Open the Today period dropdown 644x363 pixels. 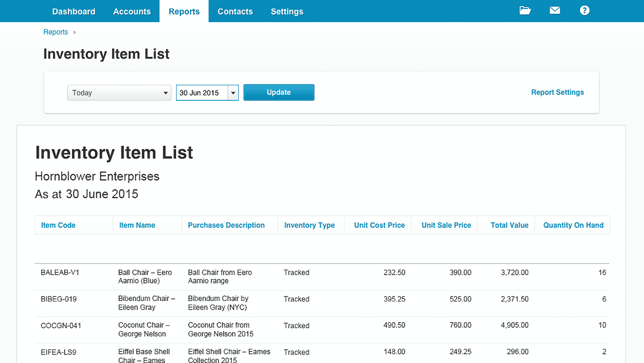[119, 93]
